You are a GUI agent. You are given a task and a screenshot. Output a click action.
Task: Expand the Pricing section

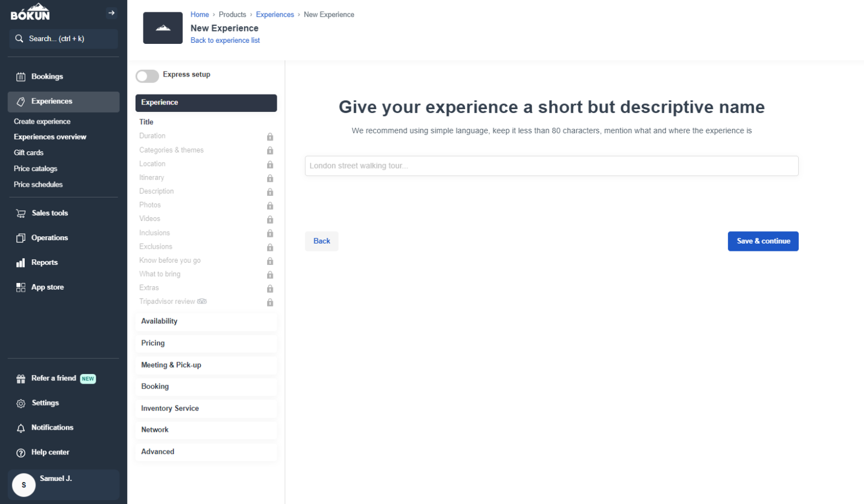pyautogui.click(x=206, y=343)
